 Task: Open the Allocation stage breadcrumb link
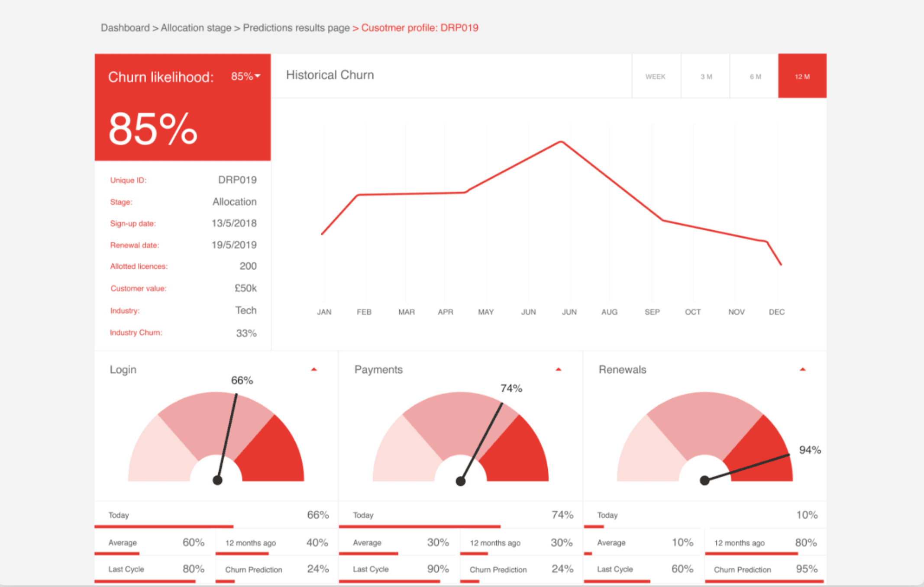[x=196, y=27]
